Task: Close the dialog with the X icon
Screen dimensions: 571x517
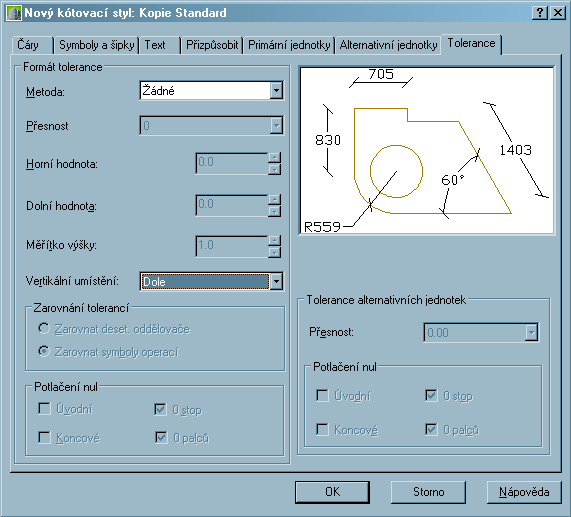Action: (x=558, y=13)
